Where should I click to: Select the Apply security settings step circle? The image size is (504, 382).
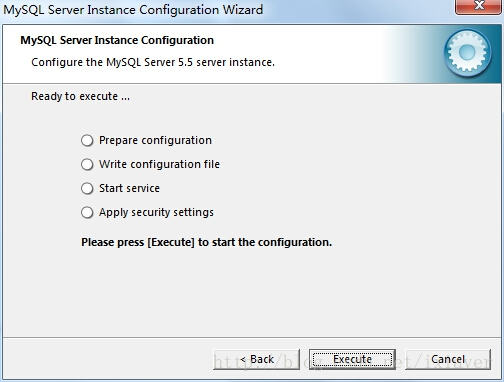coord(87,212)
